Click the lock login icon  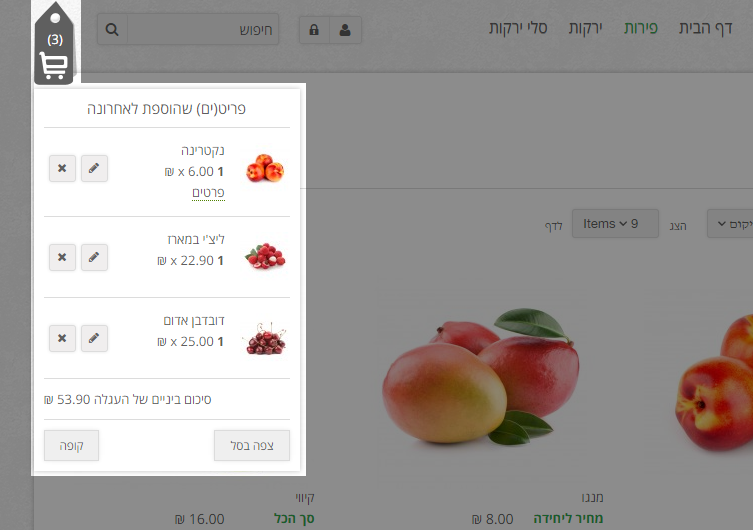click(314, 30)
